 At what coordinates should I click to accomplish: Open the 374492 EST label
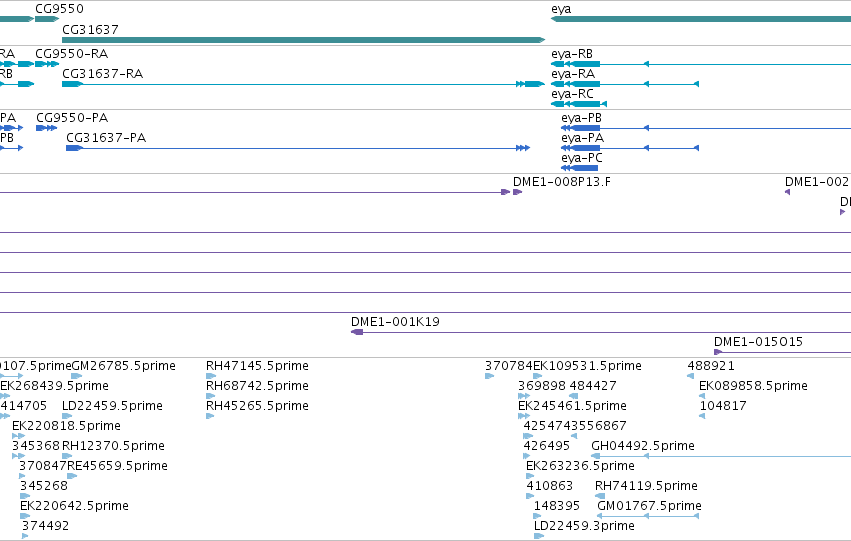pyautogui.click(x=46, y=526)
